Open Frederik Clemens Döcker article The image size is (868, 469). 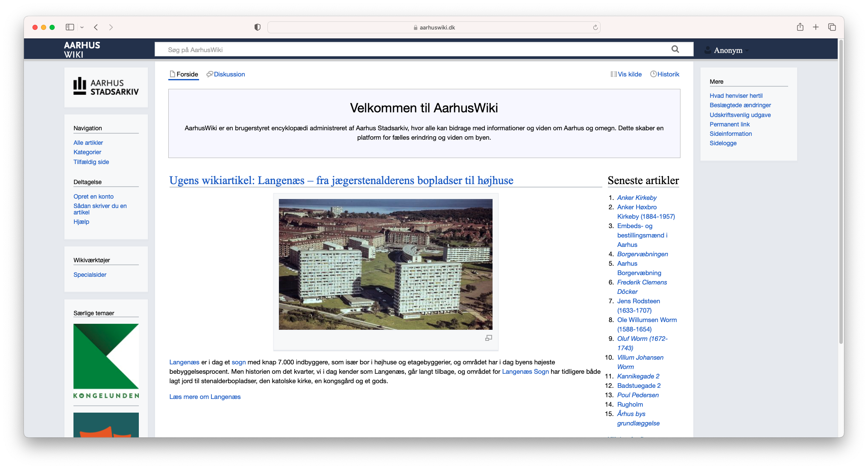(x=642, y=287)
